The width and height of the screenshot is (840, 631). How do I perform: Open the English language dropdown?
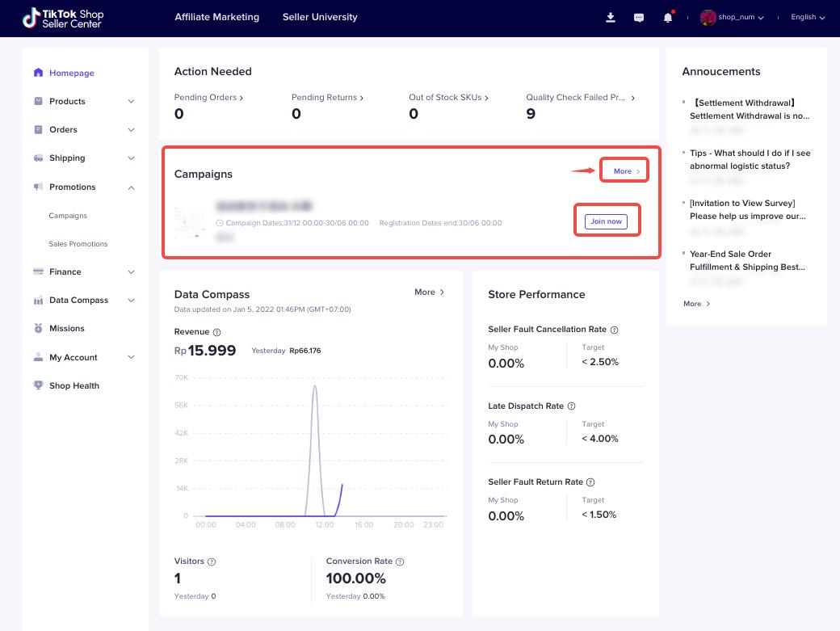tap(808, 17)
